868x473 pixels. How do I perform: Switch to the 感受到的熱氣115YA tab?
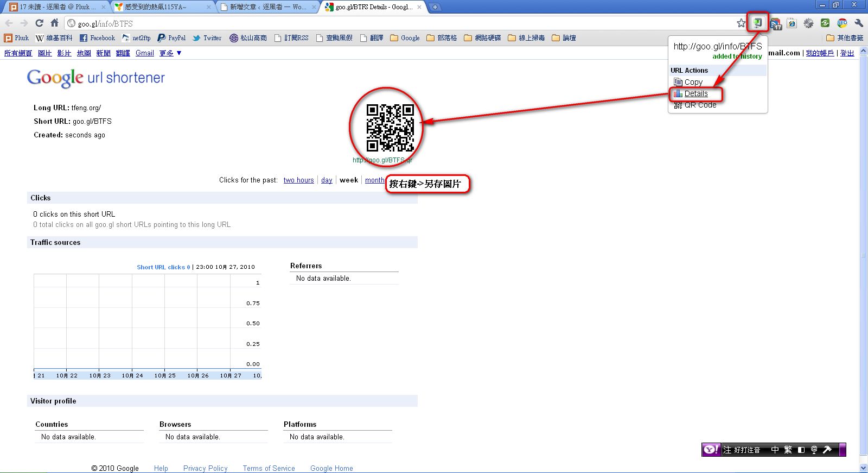[x=163, y=7]
